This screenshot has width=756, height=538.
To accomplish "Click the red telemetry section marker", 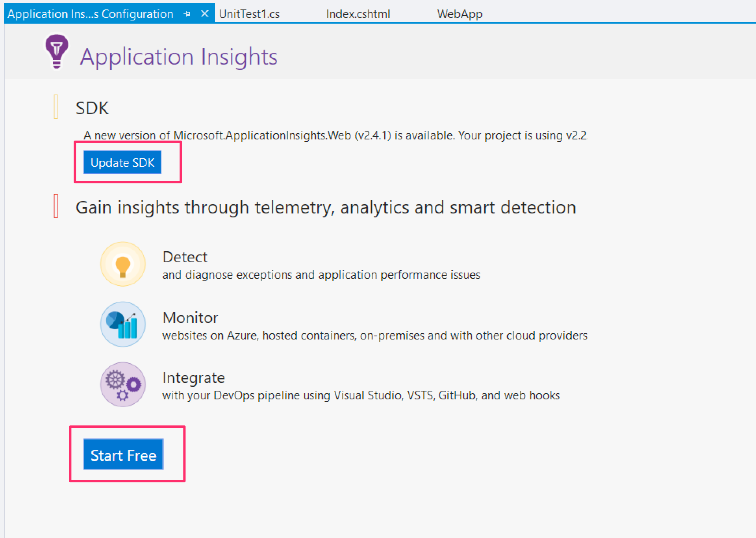I will click(56, 206).
